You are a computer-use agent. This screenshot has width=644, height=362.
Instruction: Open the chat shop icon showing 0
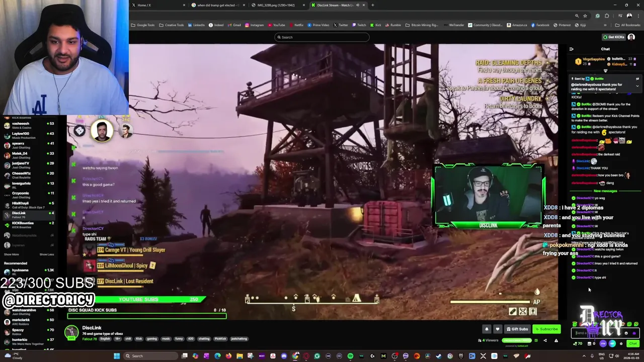(x=592, y=344)
